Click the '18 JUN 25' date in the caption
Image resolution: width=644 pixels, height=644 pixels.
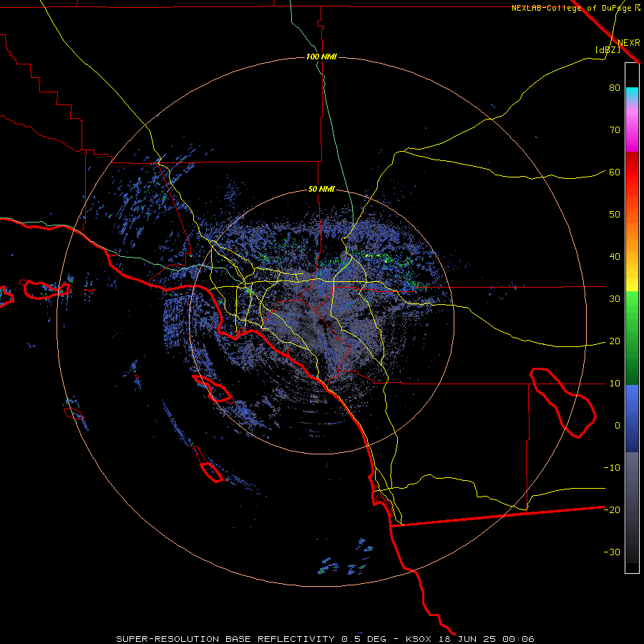[469, 639]
